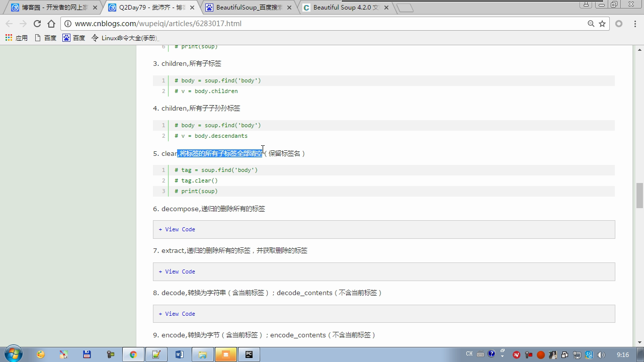Click the new tab button
This screenshot has height=362, width=644.
(x=405, y=8)
